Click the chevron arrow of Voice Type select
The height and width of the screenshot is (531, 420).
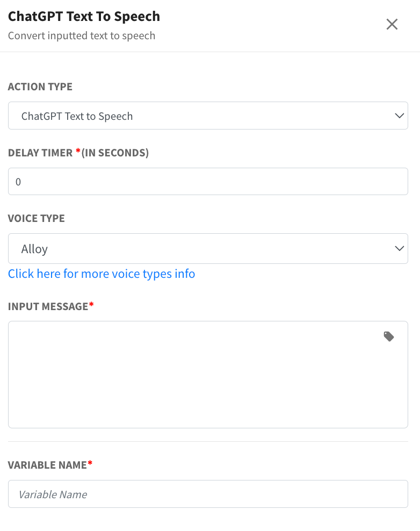click(400, 248)
